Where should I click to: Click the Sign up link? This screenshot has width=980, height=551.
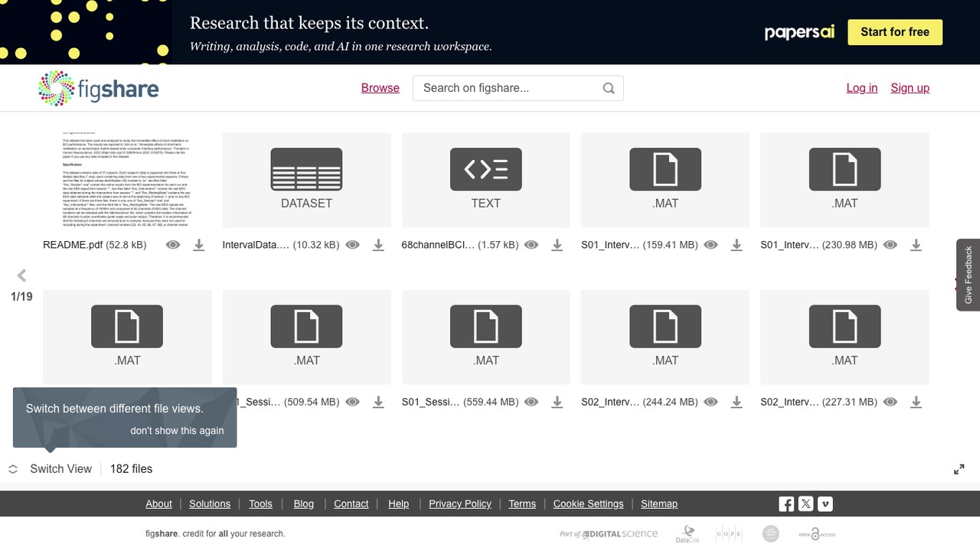910,88
